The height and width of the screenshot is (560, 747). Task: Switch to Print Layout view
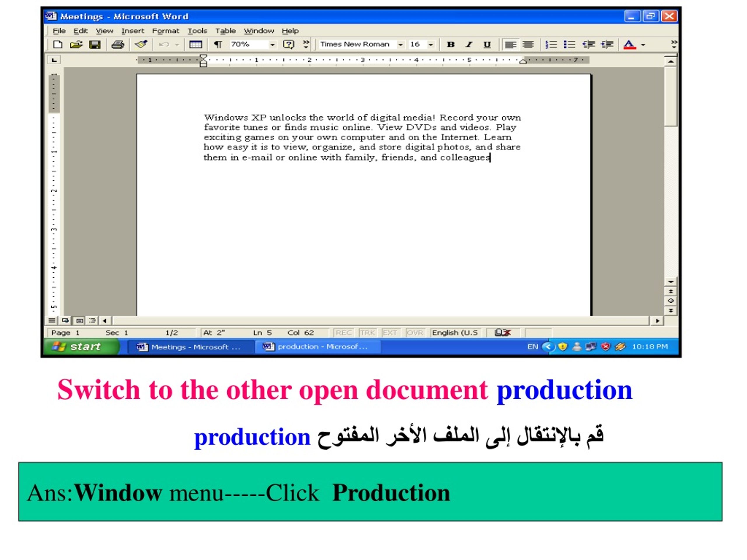79,320
